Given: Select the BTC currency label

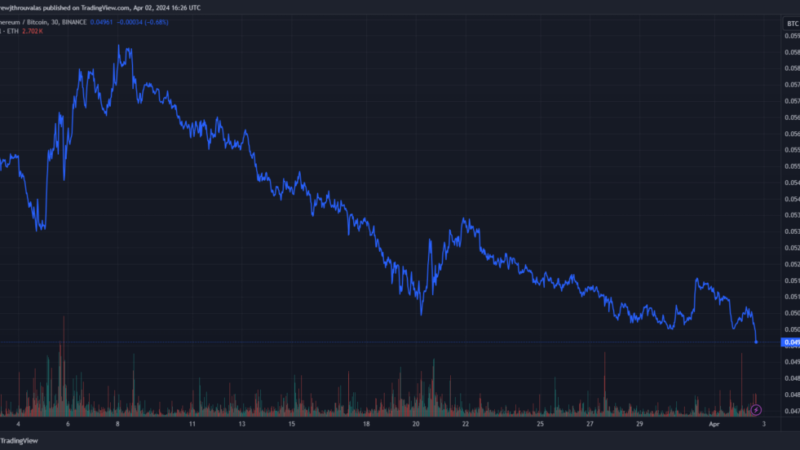Looking at the screenshot, I should coord(792,23).
